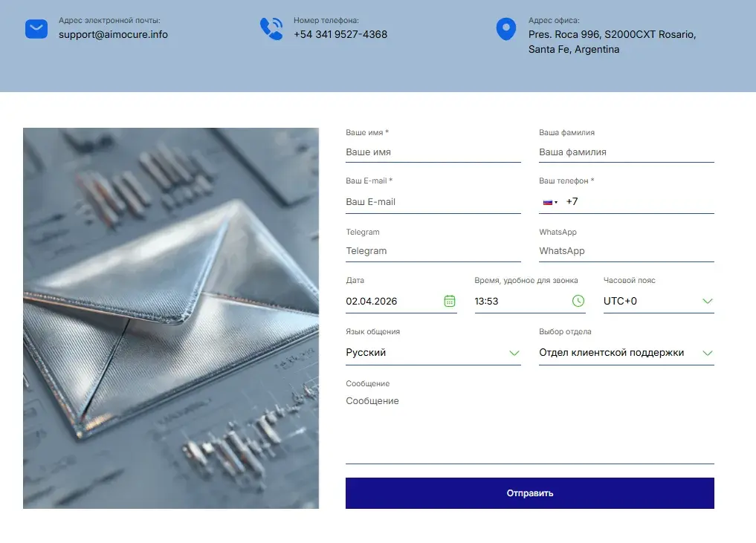Expand the UTC+0 timezone dropdown
Image resolution: width=756 pixels, height=543 pixels.
[659, 301]
